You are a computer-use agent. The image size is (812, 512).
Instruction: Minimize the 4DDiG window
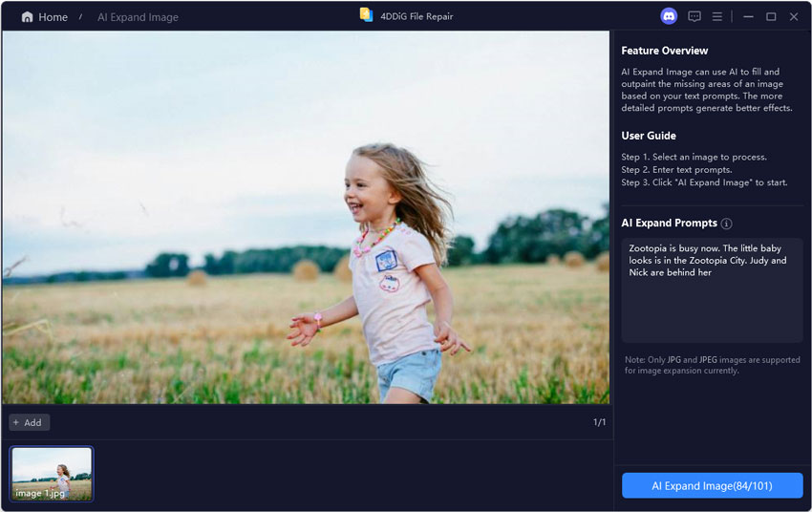[748, 16]
